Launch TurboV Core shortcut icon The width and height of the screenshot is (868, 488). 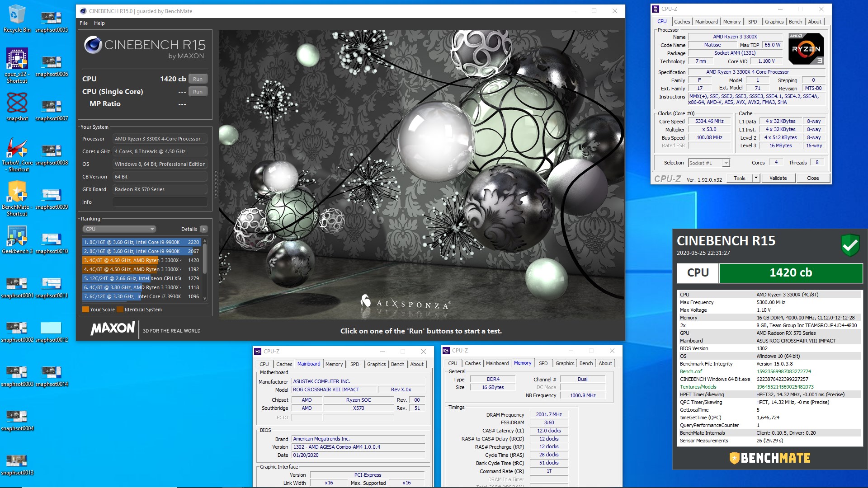[x=17, y=154]
